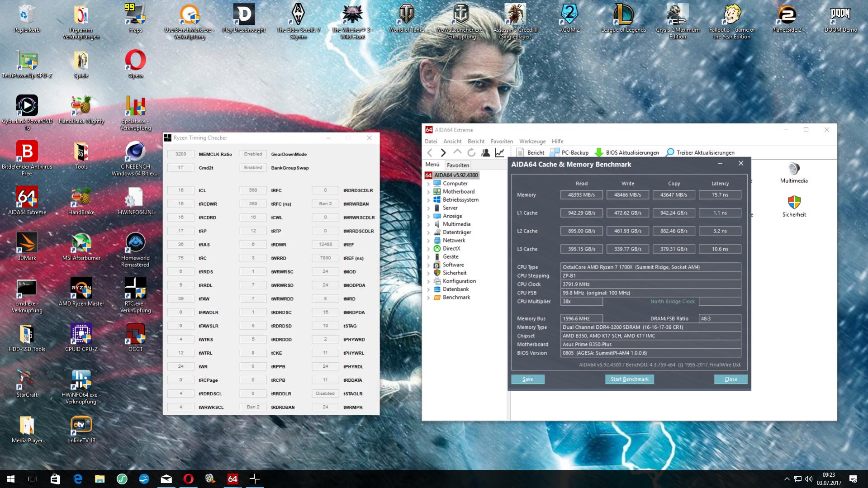Screen dimensions: 868x488
Task: Click the Memory Read result box
Action: [582, 195]
